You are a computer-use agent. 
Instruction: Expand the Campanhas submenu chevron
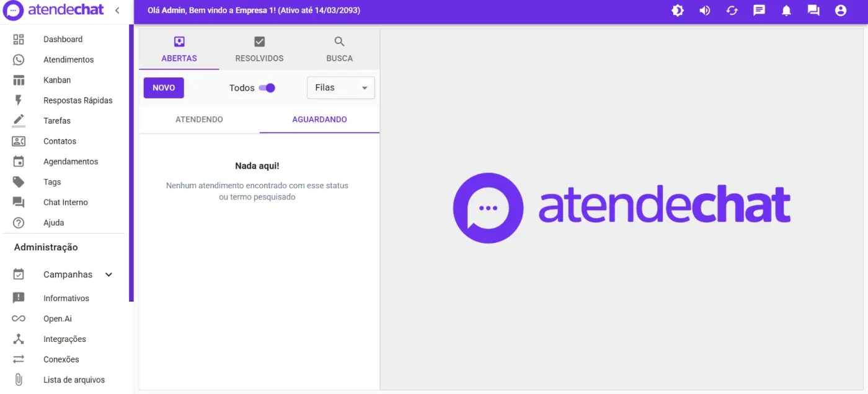[x=108, y=274]
